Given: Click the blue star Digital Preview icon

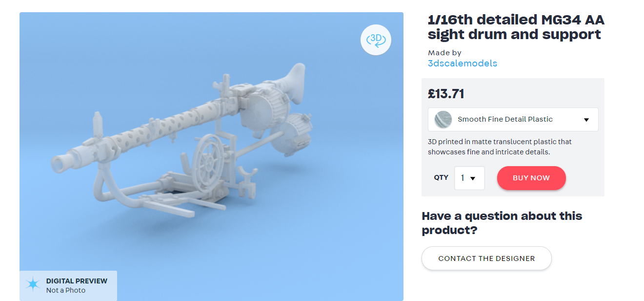Looking at the screenshot, I should pyautogui.click(x=33, y=285).
